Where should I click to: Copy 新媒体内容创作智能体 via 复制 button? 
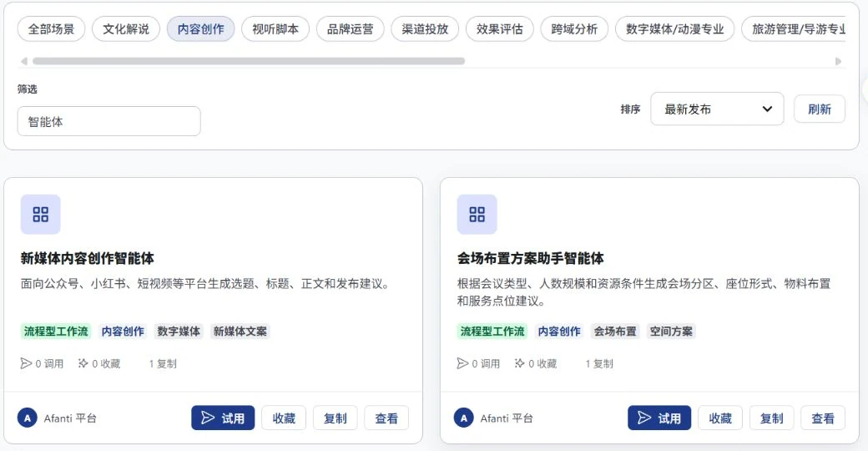[x=336, y=418]
